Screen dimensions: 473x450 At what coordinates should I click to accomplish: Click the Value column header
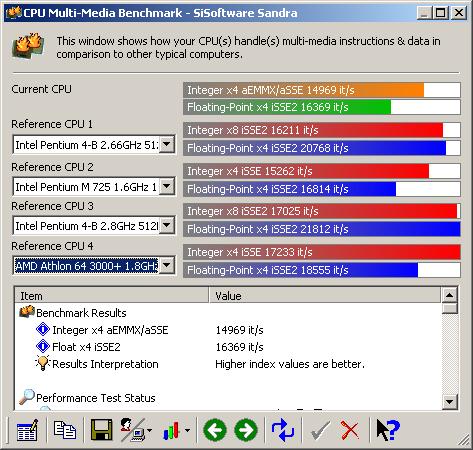[x=325, y=295]
